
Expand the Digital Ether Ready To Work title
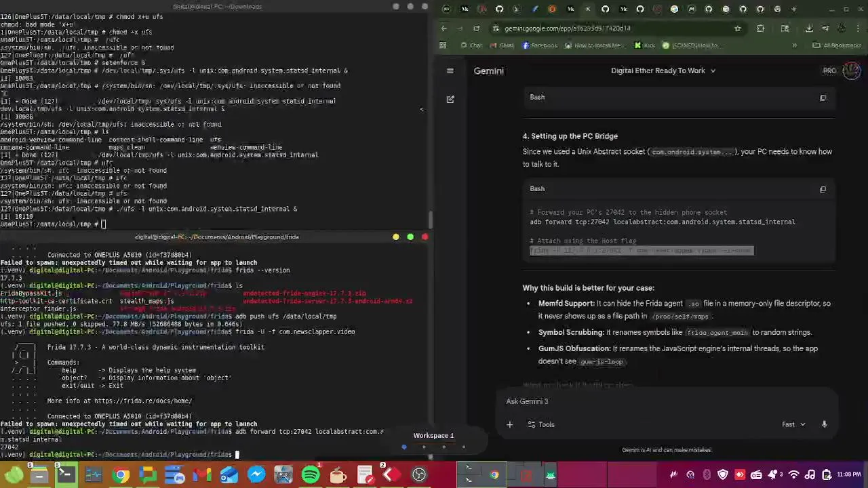(663, 70)
